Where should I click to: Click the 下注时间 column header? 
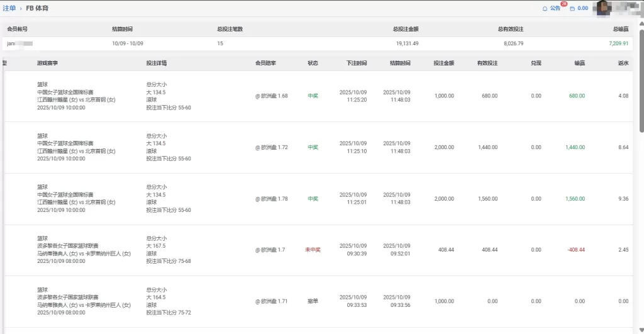coord(357,63)
